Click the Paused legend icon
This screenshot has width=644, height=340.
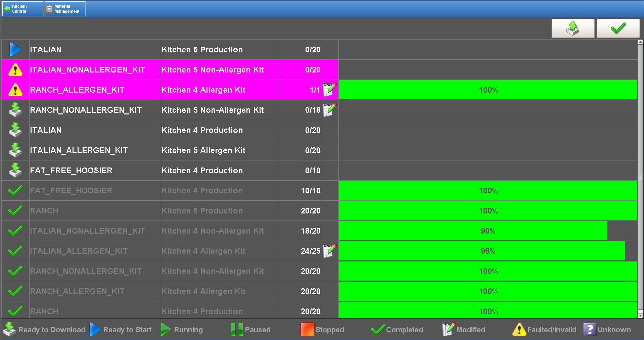(x=237, y=329)
